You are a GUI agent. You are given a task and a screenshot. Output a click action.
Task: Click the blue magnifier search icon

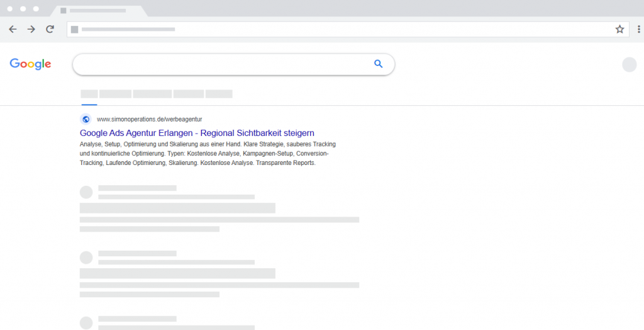(x=378, y=64)
